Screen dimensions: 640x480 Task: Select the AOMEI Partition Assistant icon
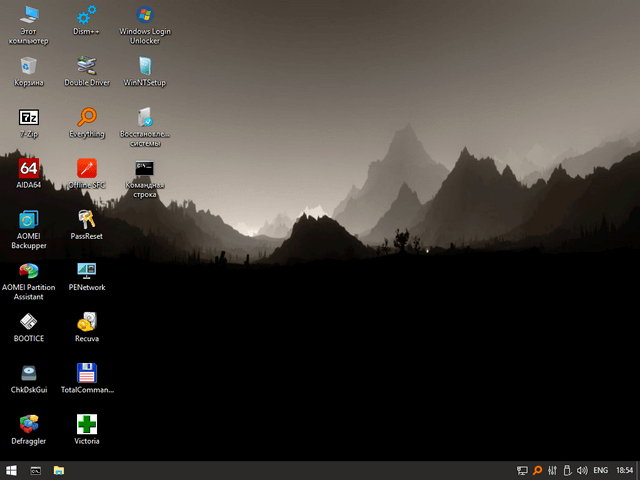[29, 270]
